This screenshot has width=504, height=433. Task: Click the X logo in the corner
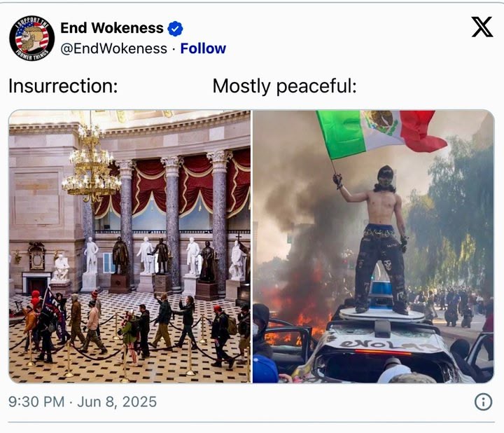482,27
